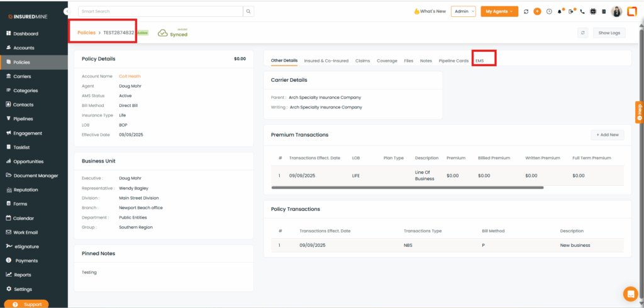Image resolution: width=644 pixels, height=308 pixels.
Task: Click the orange plus quick-add icon
Action: [x=537, y=11]
